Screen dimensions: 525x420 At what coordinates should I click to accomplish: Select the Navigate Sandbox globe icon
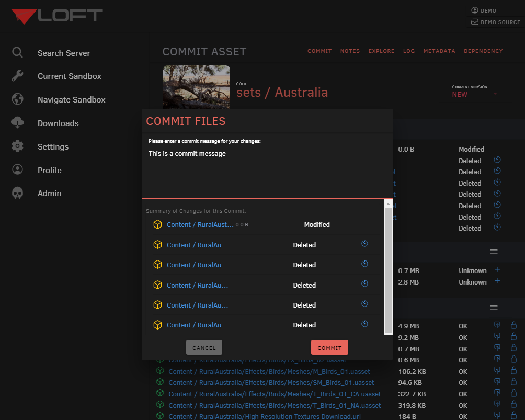17,99
